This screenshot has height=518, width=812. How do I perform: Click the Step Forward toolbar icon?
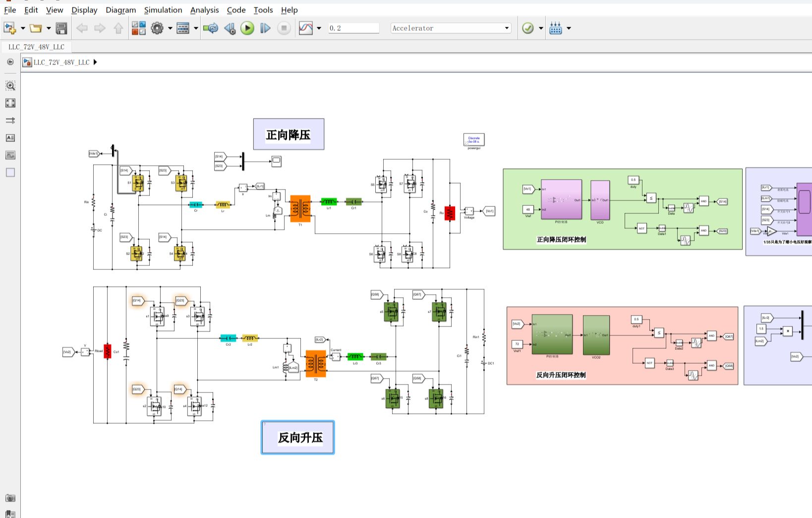[266, 28]
